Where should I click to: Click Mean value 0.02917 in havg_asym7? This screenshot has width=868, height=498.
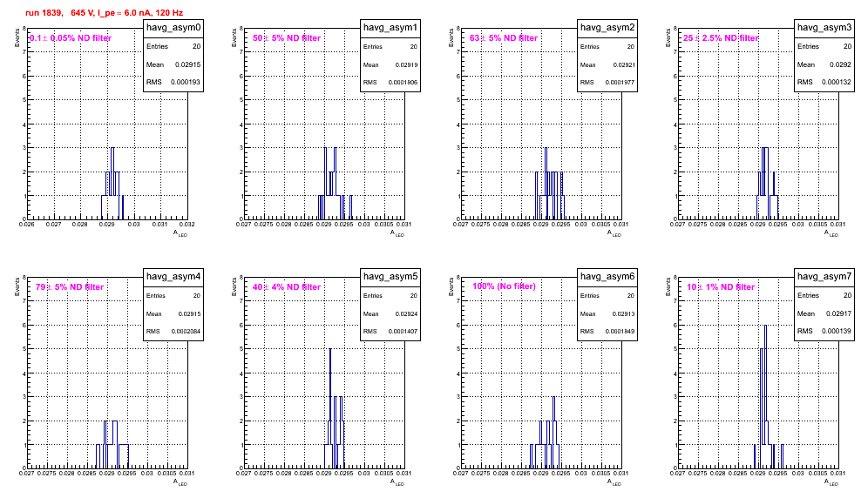[838, 313]
